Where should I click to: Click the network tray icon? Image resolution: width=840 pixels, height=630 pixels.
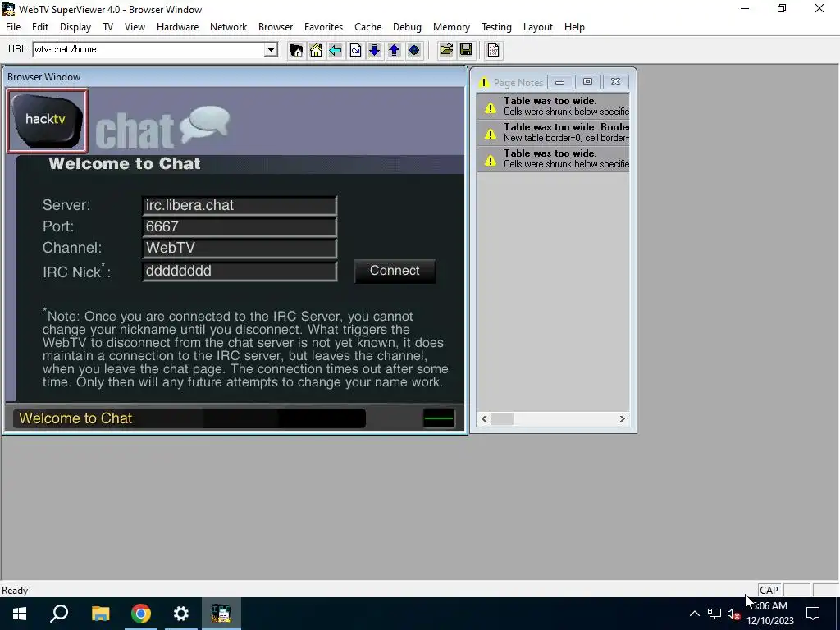[x=714, y=614]
